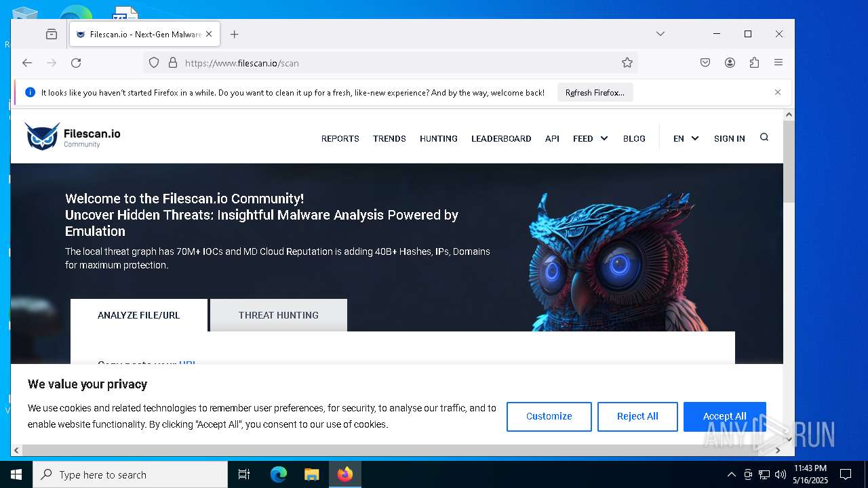Click the Reject All cookies button
Screen dimensions: 868x488
click(x=637, y=416)
